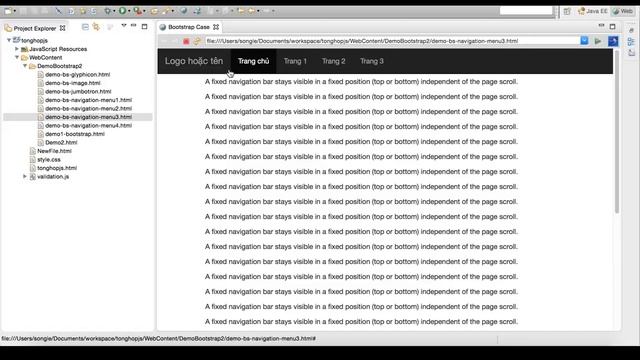The height and width of the screenshot is (360, 640).
Task: Maximize the Project Explorer panel
Action: (144, 27)
